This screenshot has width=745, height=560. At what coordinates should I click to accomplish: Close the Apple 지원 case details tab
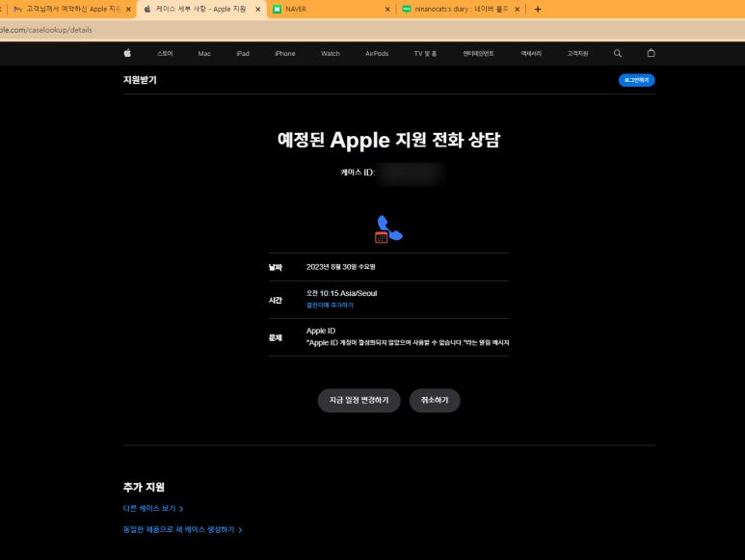tap(258, 9)
